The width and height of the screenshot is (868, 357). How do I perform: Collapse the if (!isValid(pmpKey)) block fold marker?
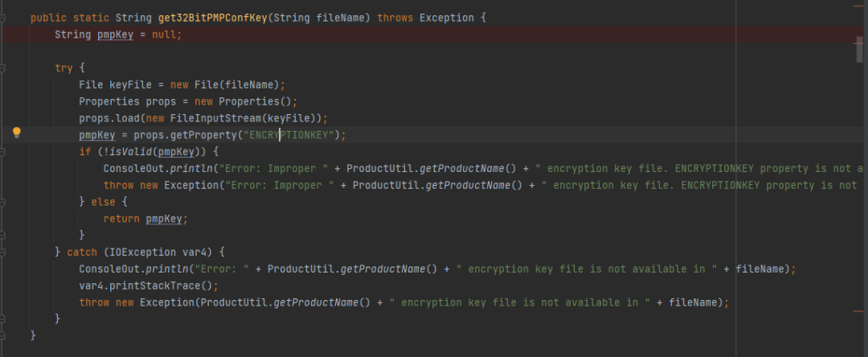tap(2, 152)
